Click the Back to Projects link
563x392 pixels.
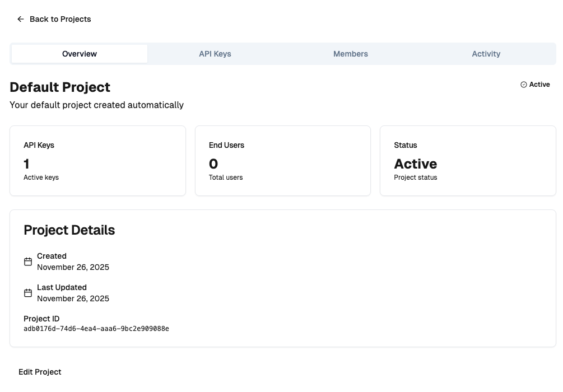pos(60,18)
